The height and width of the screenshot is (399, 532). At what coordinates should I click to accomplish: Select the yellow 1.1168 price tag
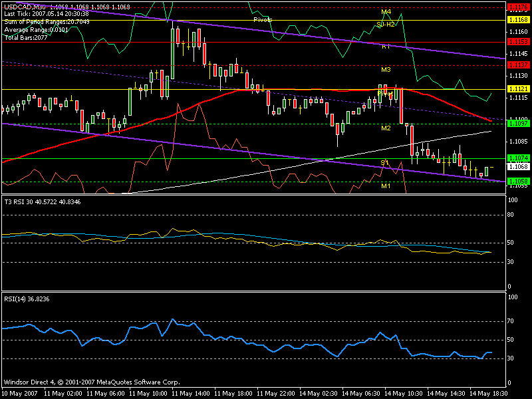tap(518, 20)
